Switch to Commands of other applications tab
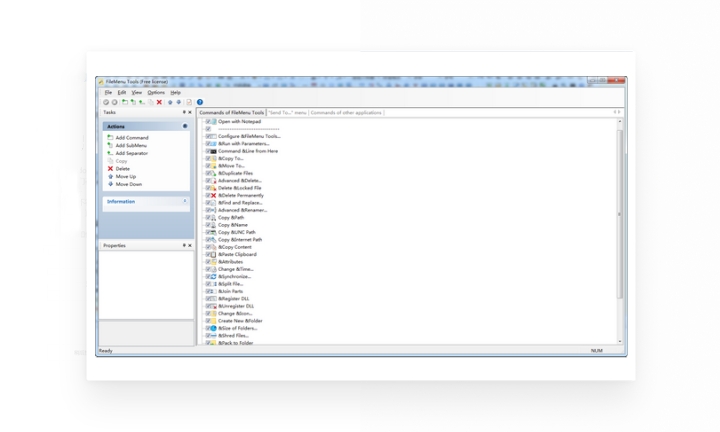720x432 pixels. [x=346, y=112]
